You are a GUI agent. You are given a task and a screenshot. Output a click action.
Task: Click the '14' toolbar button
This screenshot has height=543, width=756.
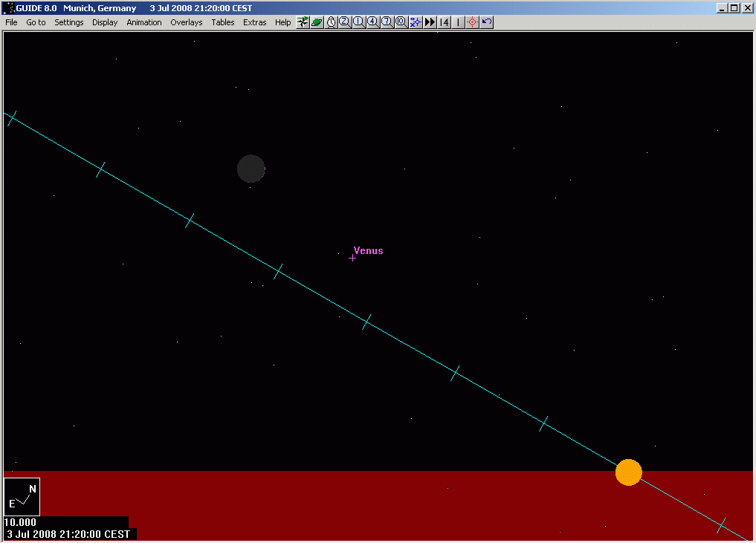[444, 22]
